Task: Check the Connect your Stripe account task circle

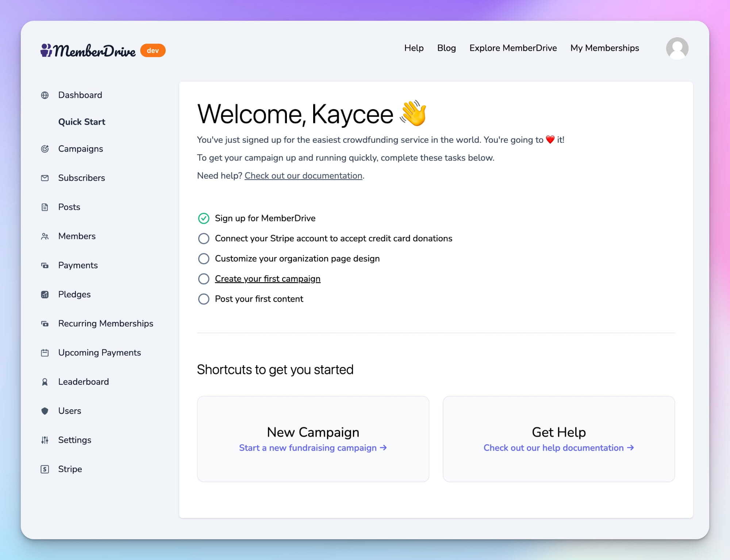Action: 204,239
